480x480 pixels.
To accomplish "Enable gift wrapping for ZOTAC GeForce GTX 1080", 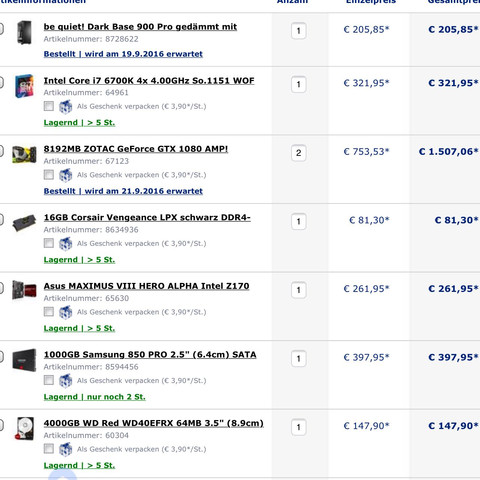I will (x=49, y=175).
